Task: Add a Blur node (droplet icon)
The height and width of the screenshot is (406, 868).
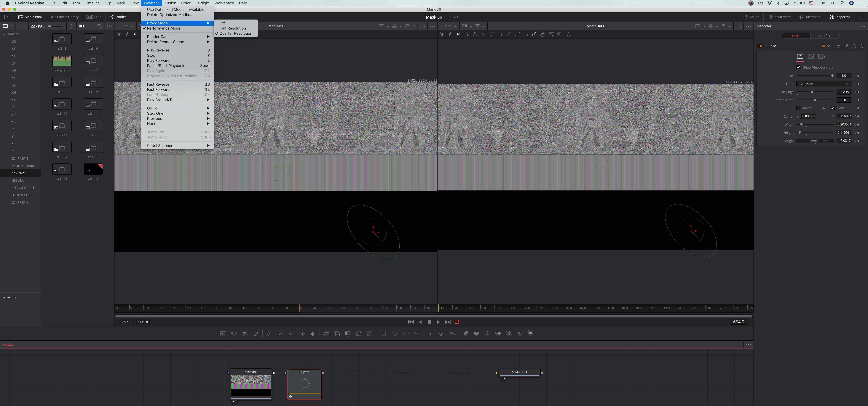Action: tap(313, 334)
